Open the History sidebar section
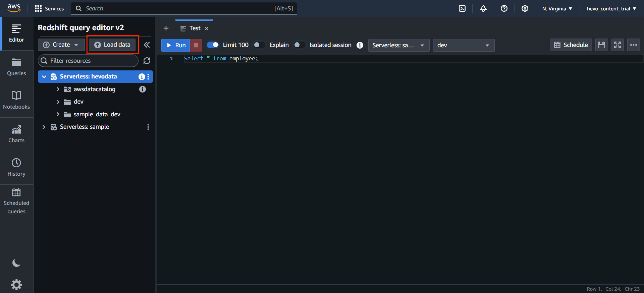This screenshot has height=293, width=644. 16,168
